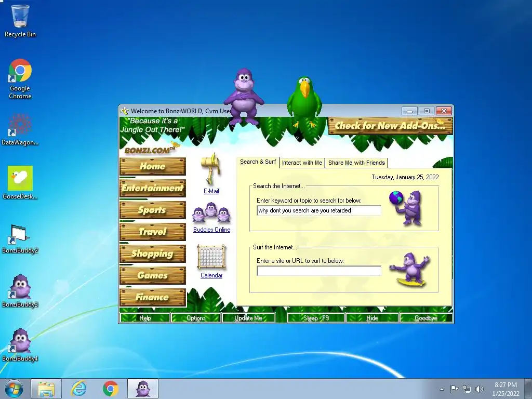Click the Sleep - F9 button
The width and height of the screenshot is (532, 399).
click(x=316, y=318)
